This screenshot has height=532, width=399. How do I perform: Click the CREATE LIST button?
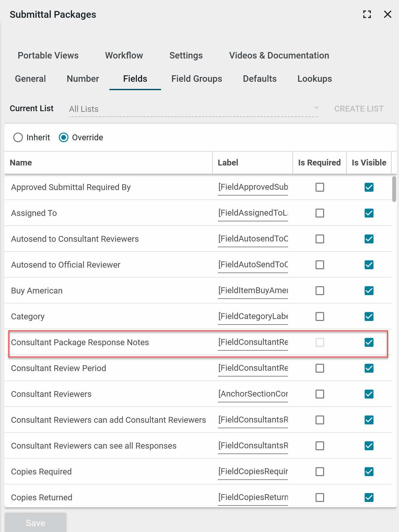tap(359, 109)
